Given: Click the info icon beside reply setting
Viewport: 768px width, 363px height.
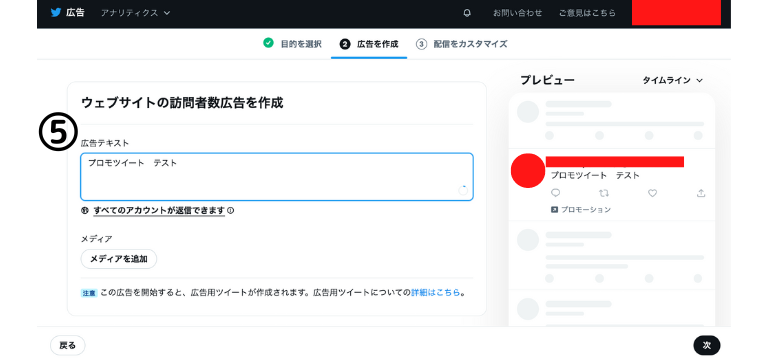Looking at the screenshot, I should [230, 211].
